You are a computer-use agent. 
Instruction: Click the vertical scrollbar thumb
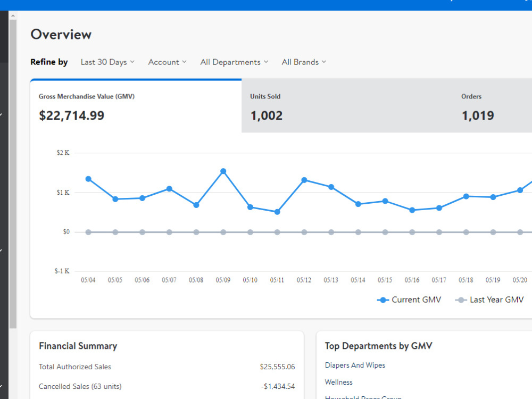pyautogui.click(x=13, y=174)
